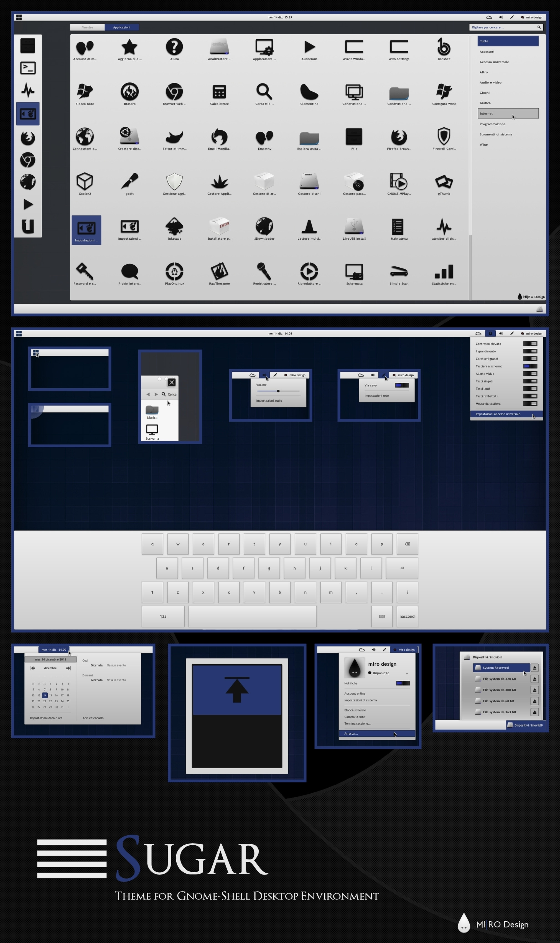The height and width of the screenshot is (943, 560).
Task: Toggle the Contrasto elevato switch
Action: [530, 344]
